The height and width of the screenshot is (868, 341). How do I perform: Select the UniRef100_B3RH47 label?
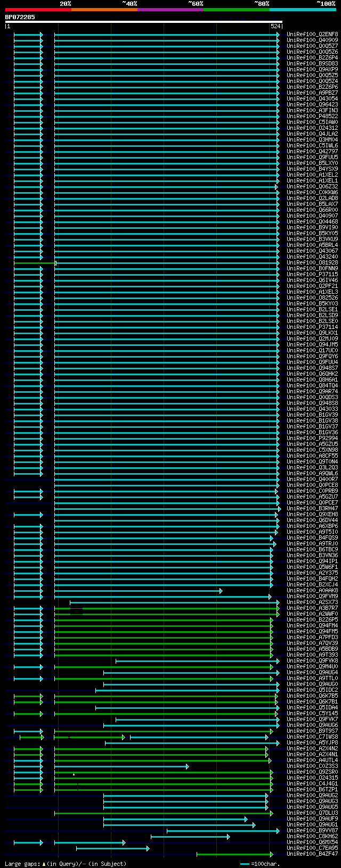(x=312, y=508)
